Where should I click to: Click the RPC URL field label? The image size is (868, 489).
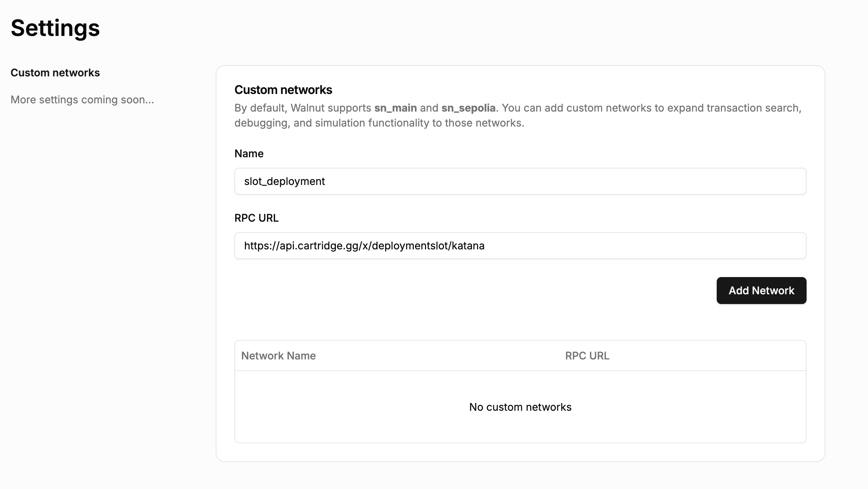pyautogui.click(x=256, y=218)
